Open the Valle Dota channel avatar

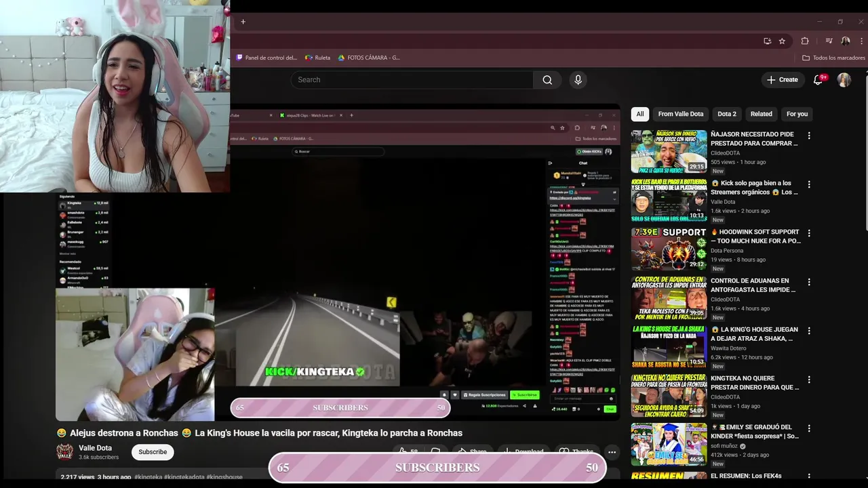pos(64,452)
